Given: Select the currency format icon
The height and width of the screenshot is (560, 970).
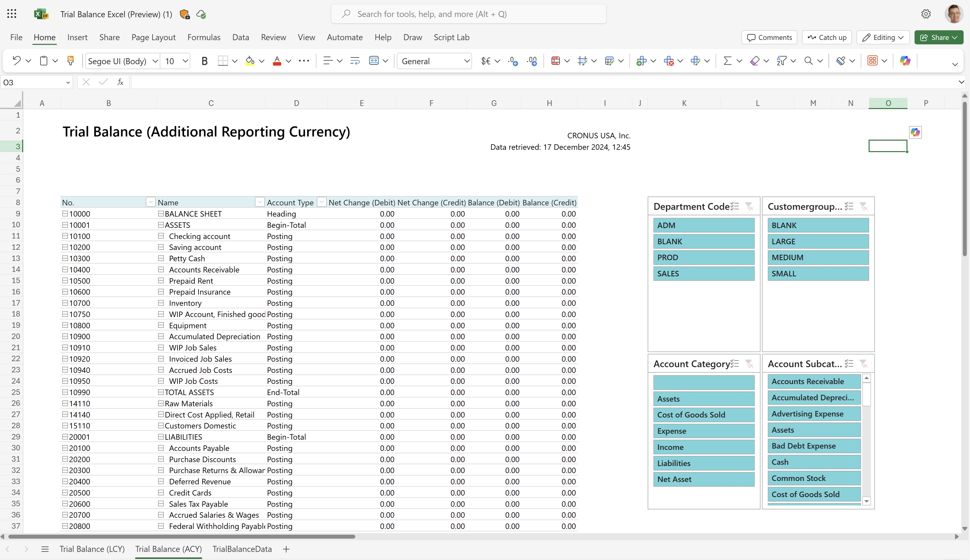Looking at the screenshot, I should (486, 61).
